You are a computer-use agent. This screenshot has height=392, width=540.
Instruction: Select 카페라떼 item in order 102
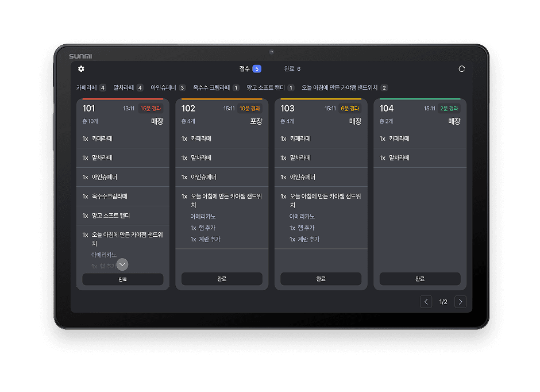pos(222,139)
